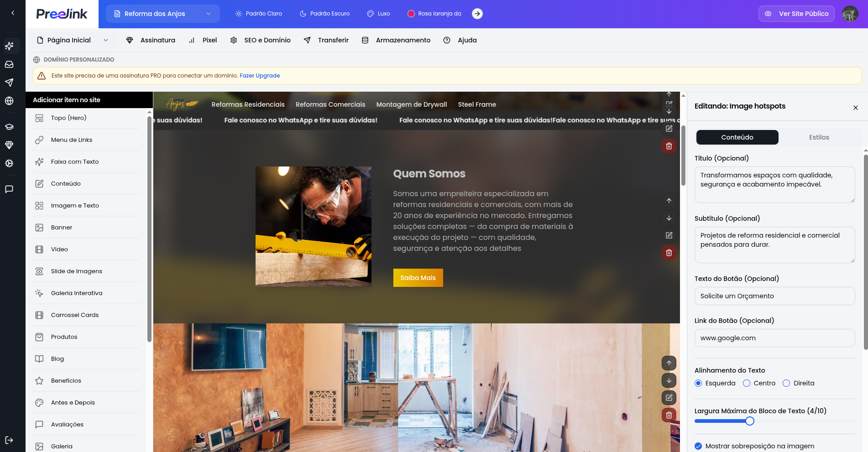
Task: Open the sparkle AI icon in left rail
Action: click(9, 46)
